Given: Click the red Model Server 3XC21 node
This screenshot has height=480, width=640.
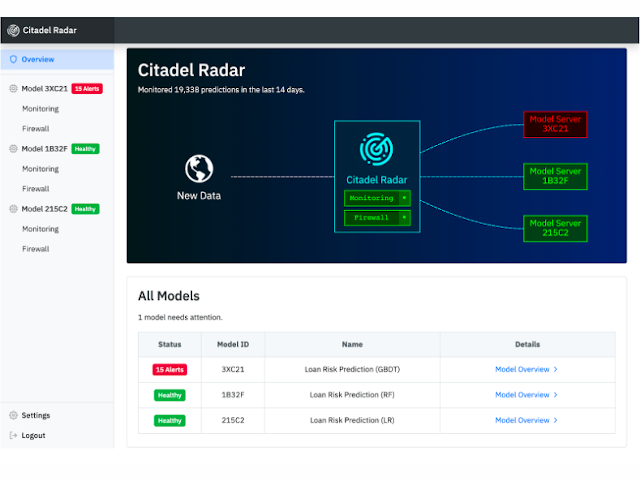Looking at the screenshot, I should click(555, 124).
